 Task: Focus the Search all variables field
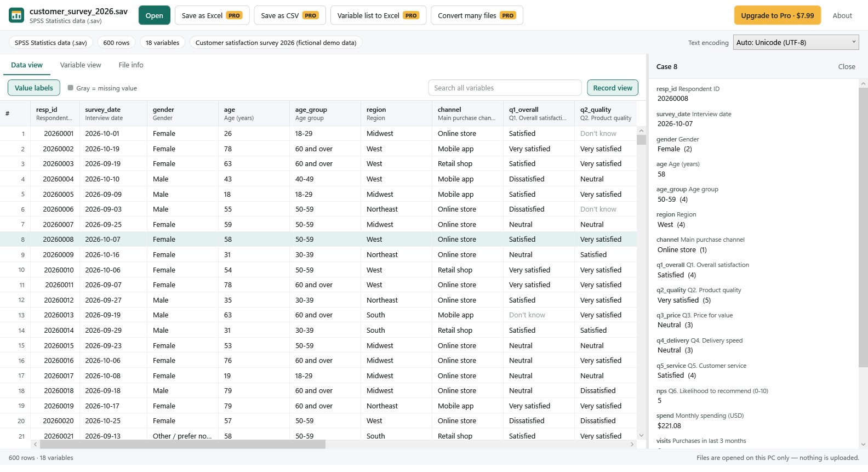[x=505, y=88]
